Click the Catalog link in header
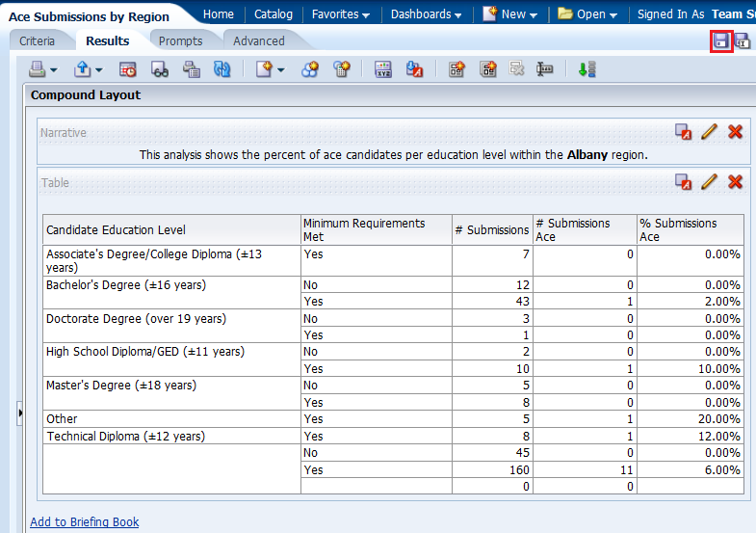 click(274, 14)
